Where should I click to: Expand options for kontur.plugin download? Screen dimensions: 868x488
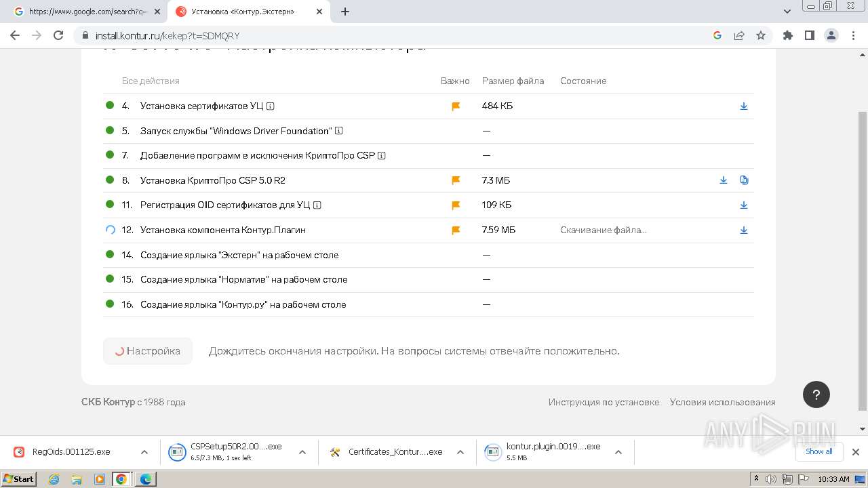618,452
